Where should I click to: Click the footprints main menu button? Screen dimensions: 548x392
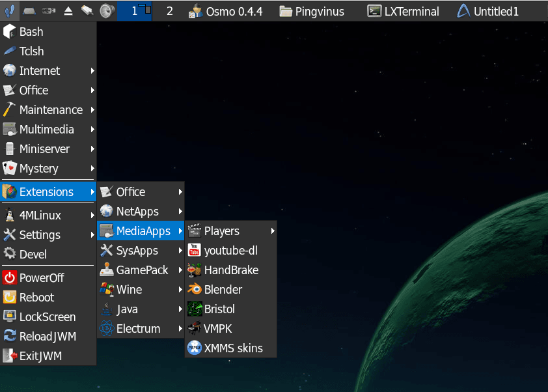tap(9, 11)
